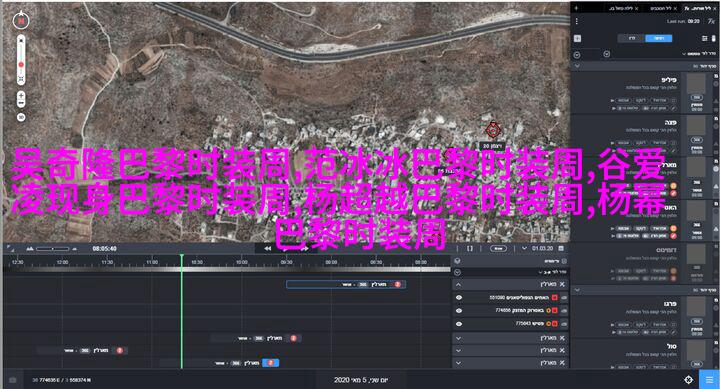
Task: Click the list layout icon beside the view toggle
Action: [x=704, y=39]
